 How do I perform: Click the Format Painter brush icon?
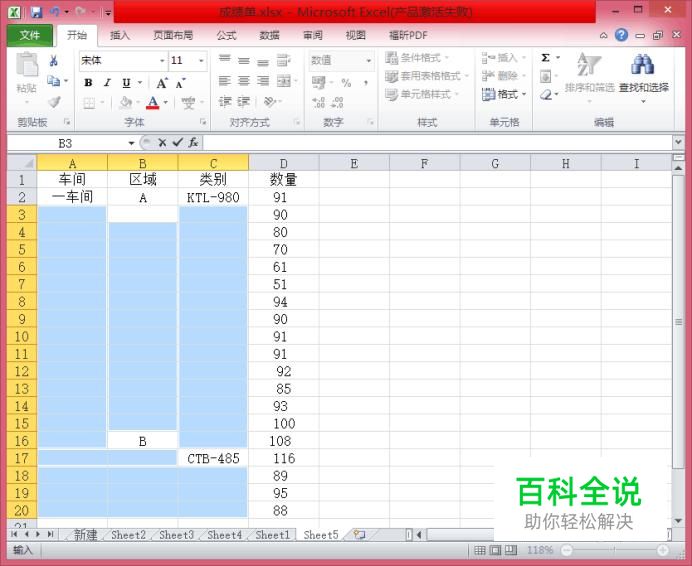[54, 102]
